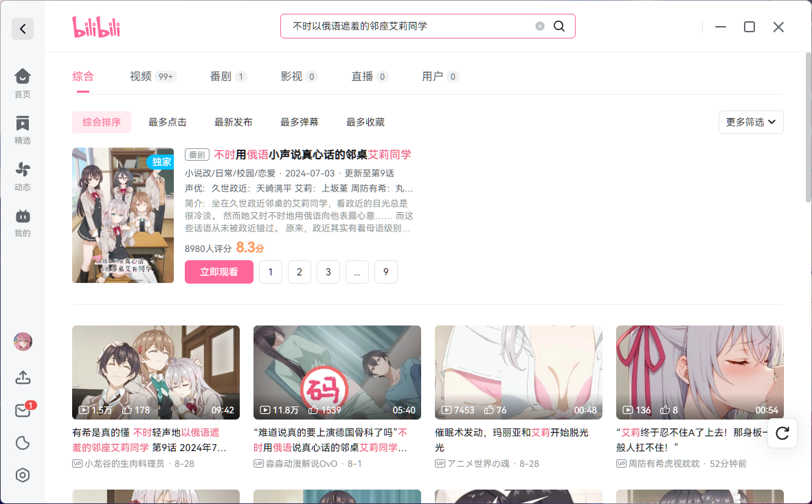The height and width of the screenshot is (504, 812).
Task: Open the 动态 feed sidebar icon
Action: coord(22,176)
